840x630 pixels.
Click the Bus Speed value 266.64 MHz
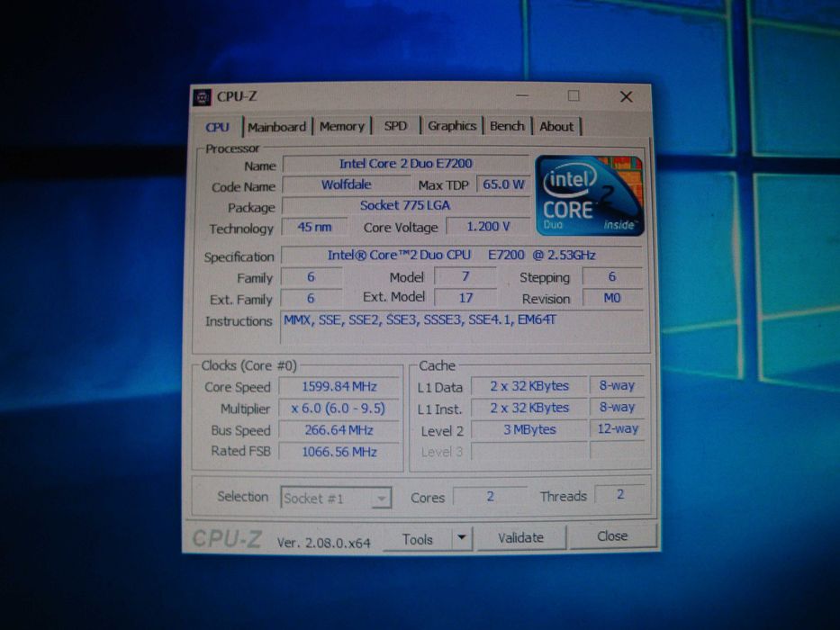tap(339, 430)
